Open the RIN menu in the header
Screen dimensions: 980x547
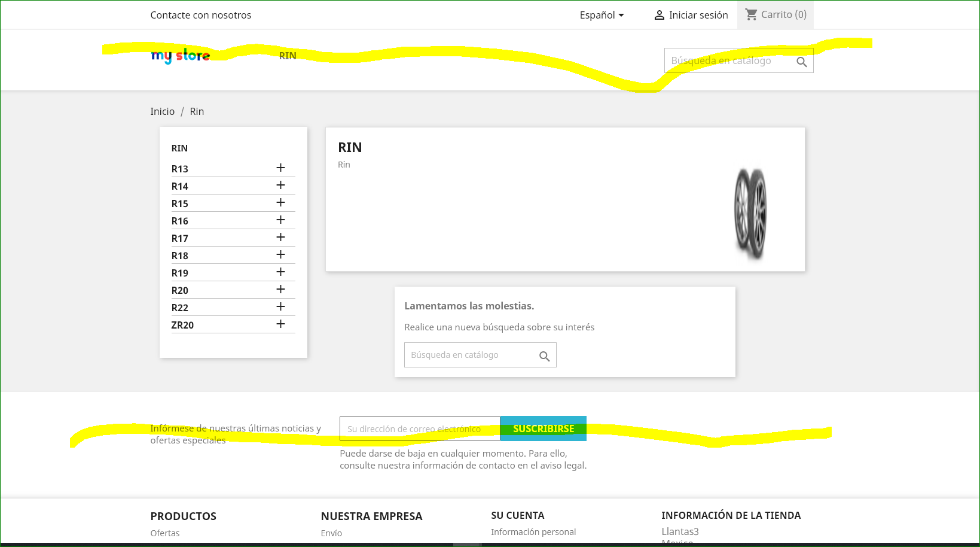point(288,56)
